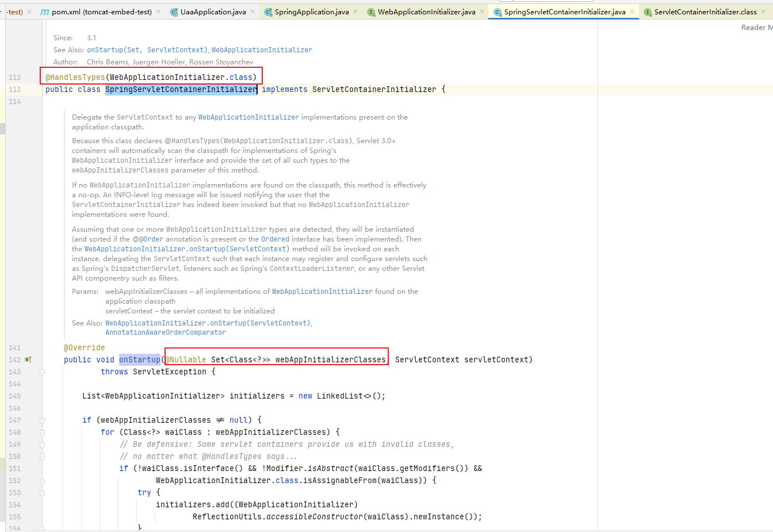Close the UaaApplication.java tab

tap(252, 12)
